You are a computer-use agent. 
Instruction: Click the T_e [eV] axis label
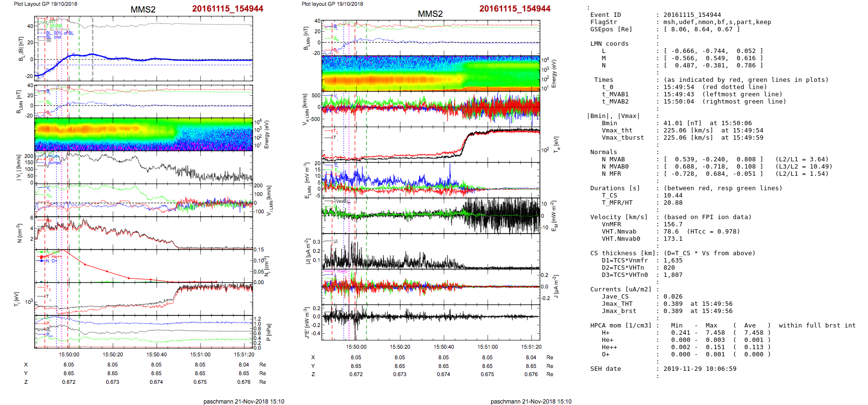pyautogui.click(x=556, y=144)
